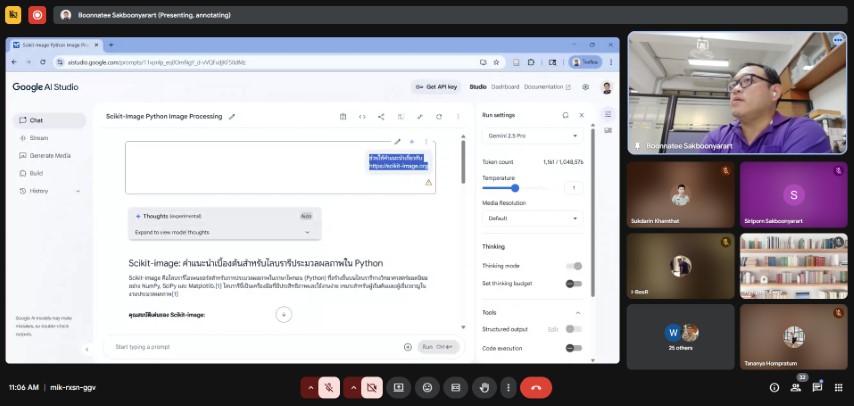Open Stream in the left sidebar
Image resolution: width=854 pixels, height=406 pixels.
coord(39,138)
